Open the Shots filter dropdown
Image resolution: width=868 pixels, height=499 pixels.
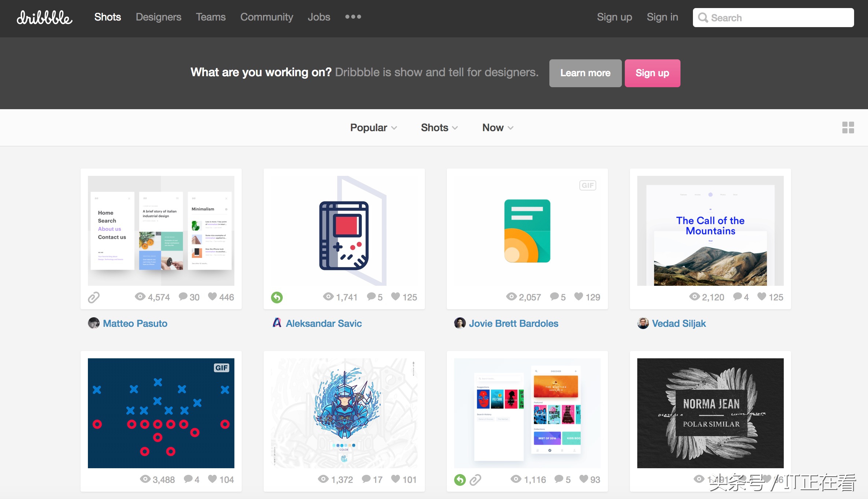coord(439,127)
